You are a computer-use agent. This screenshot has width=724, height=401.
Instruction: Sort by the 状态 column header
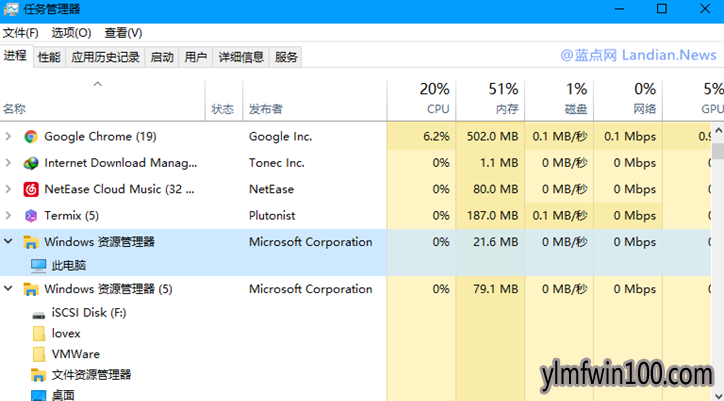[x=223, y=101]
